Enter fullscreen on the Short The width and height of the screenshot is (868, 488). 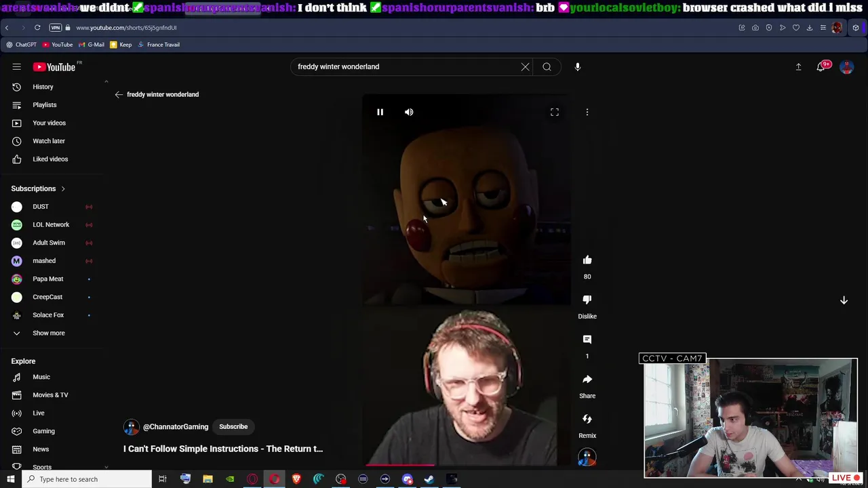coord(555,112)
